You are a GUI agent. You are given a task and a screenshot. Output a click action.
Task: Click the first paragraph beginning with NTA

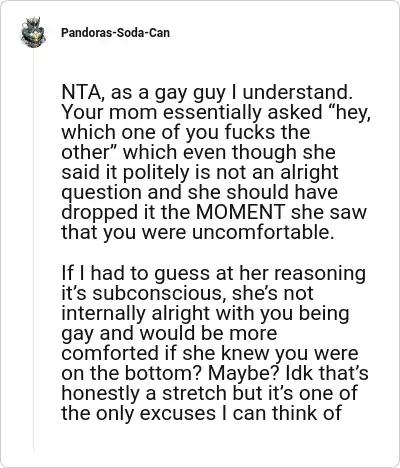click(216, 162)
